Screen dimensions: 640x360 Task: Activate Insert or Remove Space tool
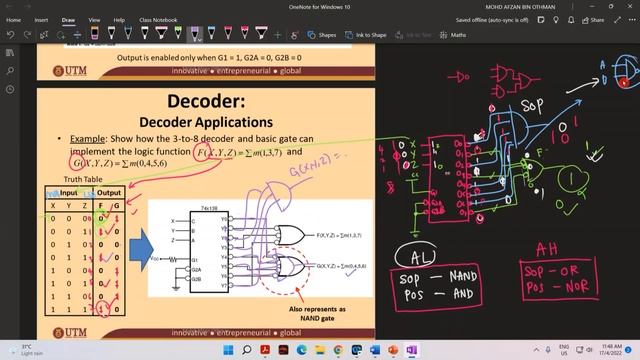click(x=77, y=35)
